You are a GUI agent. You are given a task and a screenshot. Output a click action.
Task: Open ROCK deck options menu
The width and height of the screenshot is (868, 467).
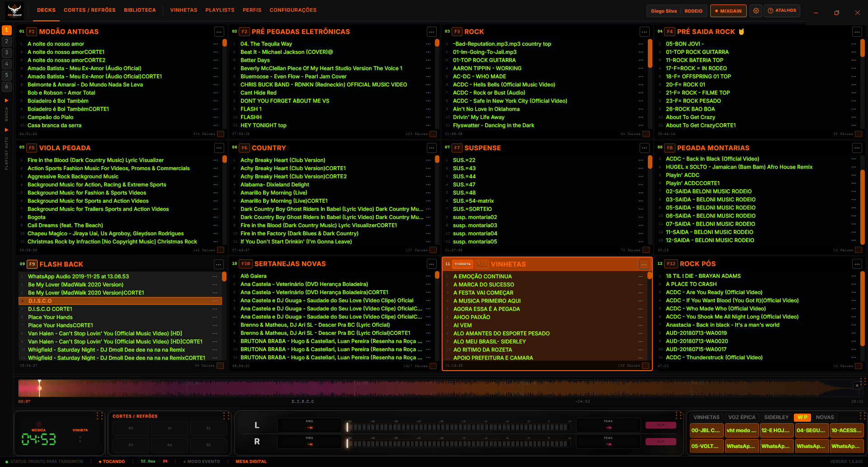[x=645, y=32]
